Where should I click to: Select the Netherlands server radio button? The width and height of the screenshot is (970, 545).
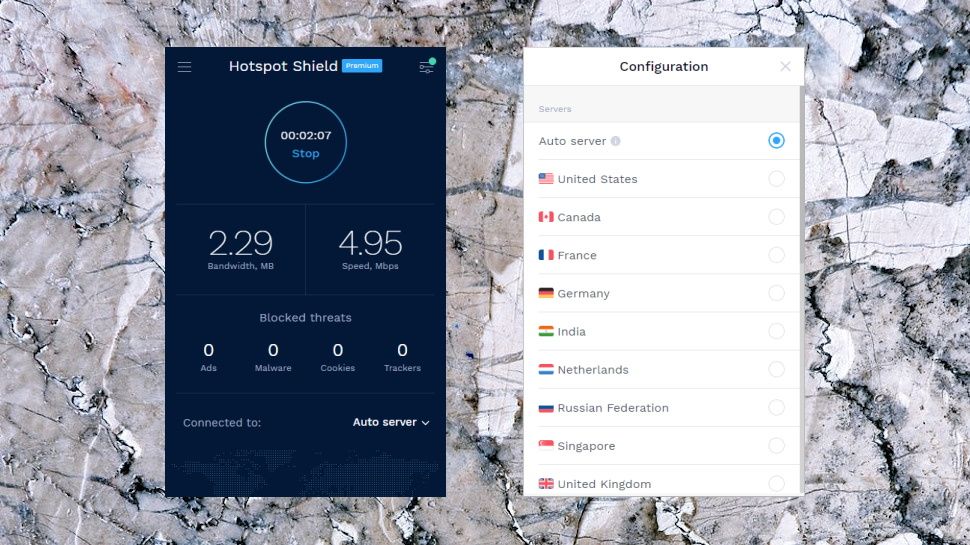coord(776,369)
